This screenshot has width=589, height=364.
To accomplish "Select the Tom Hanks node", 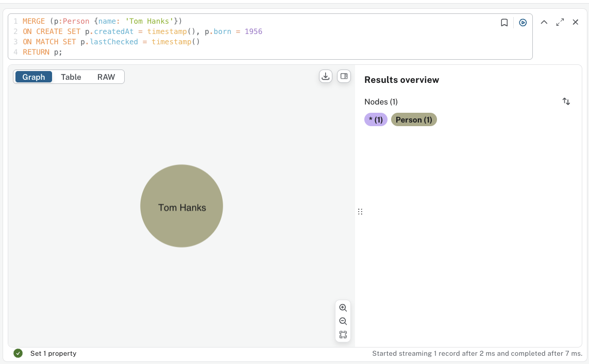I will point(181,206).
